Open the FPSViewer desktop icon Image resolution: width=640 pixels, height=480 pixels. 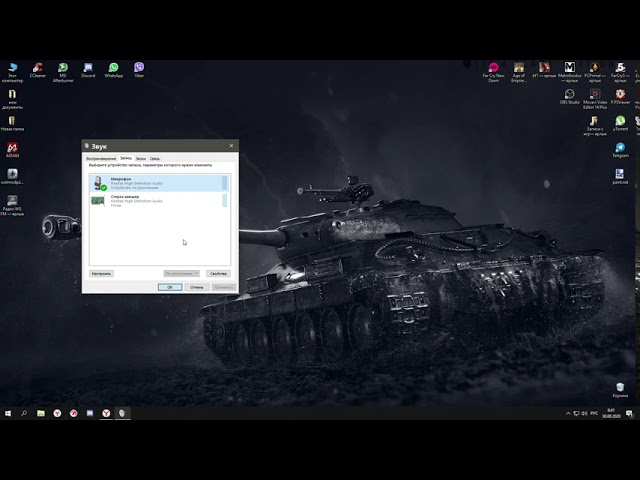[x=620, y=97]
